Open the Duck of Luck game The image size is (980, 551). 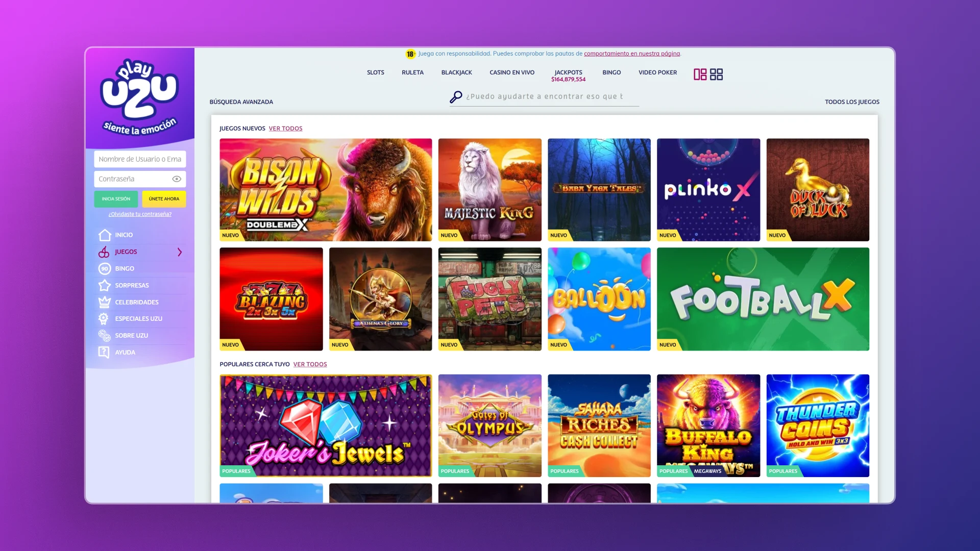817,190
